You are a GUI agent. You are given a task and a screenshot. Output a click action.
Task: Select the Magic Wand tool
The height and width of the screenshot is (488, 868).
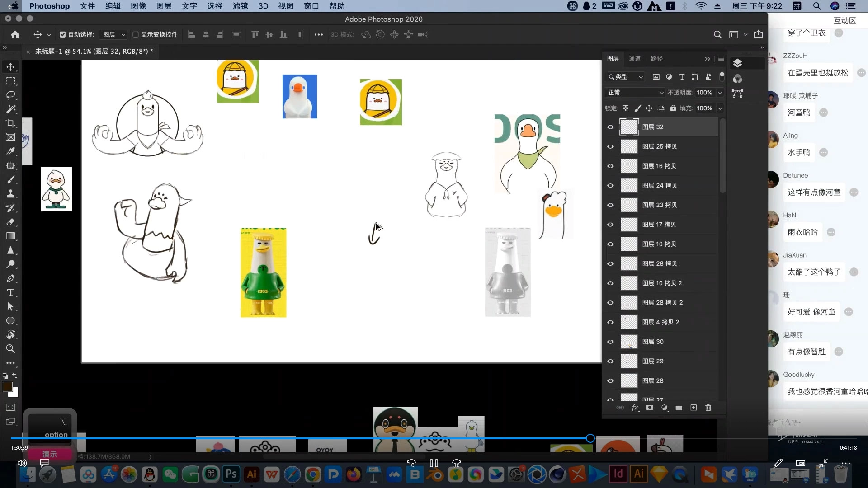coord(11,109)
